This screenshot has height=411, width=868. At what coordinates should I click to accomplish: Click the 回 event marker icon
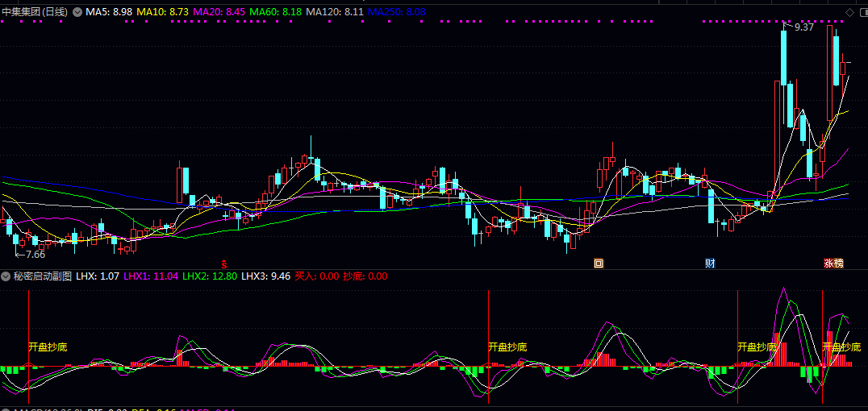point(599,263)
